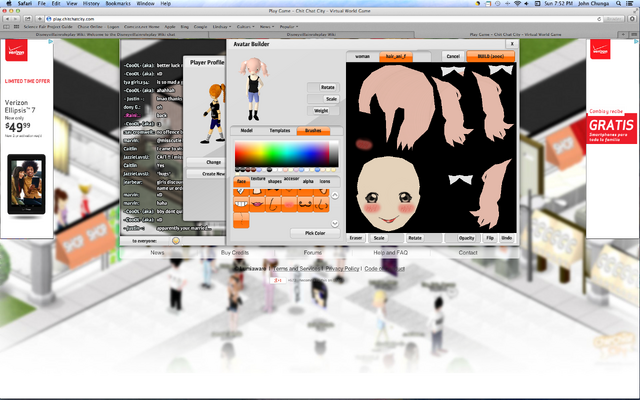The image size is (640, 400).
Task: Click Rotate beside the avatar preview
Action: (328, 87)
